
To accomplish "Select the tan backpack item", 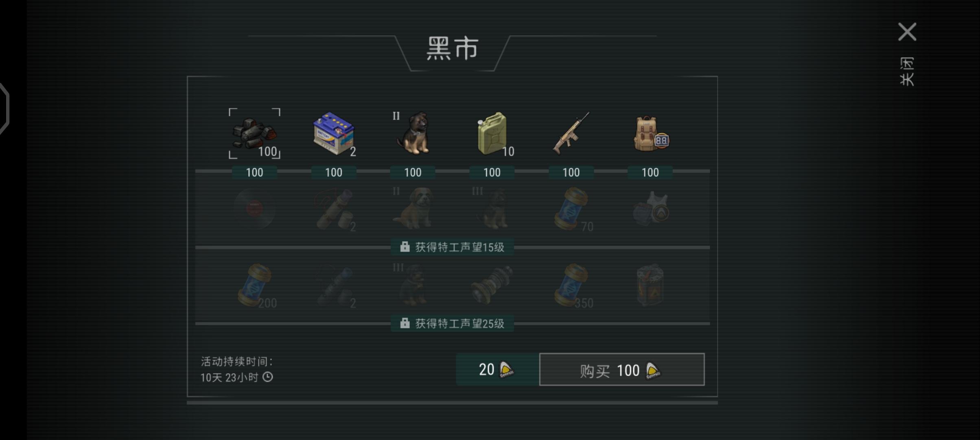I will click(x=651, y=134).
